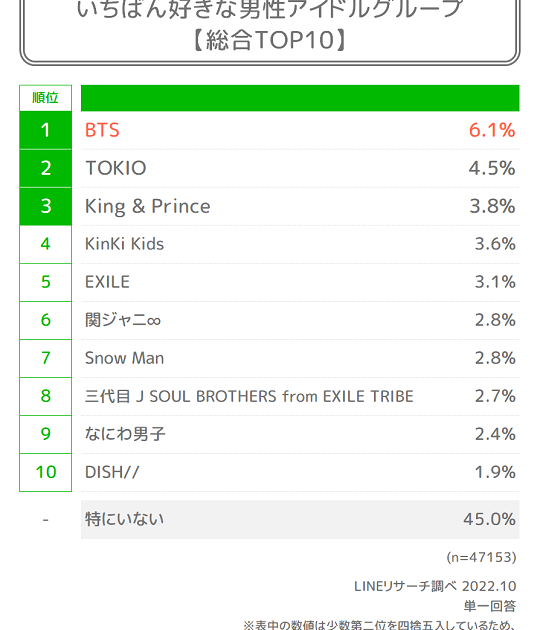The width and height of the screenshot is (540, 630).
Task: Click なにわ男子 group name
Action: tap(125, 434)
